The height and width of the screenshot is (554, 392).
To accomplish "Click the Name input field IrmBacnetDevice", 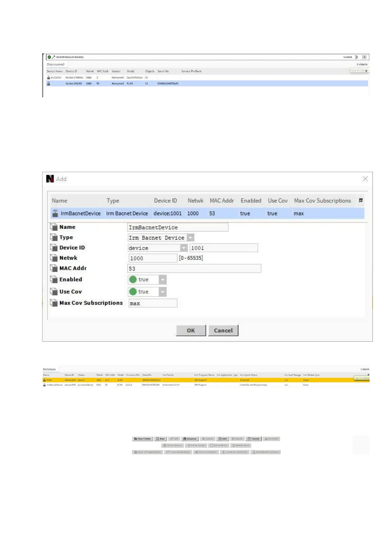I will tap(178, 227).
